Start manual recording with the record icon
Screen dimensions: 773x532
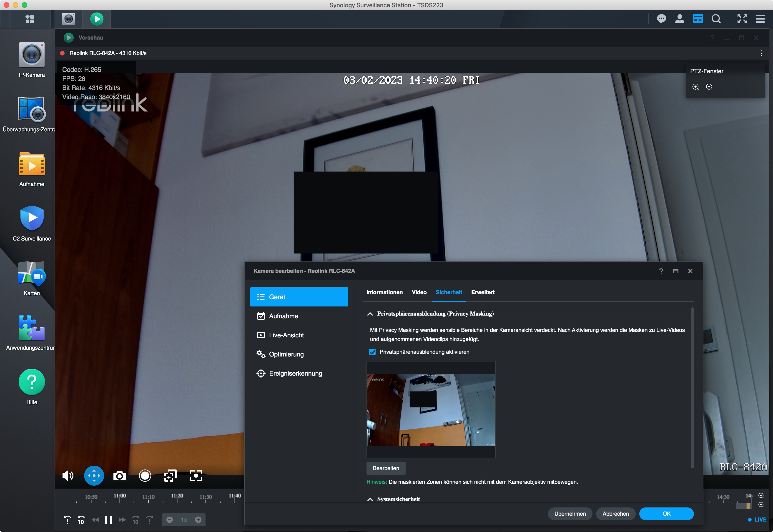pos(145,476)
